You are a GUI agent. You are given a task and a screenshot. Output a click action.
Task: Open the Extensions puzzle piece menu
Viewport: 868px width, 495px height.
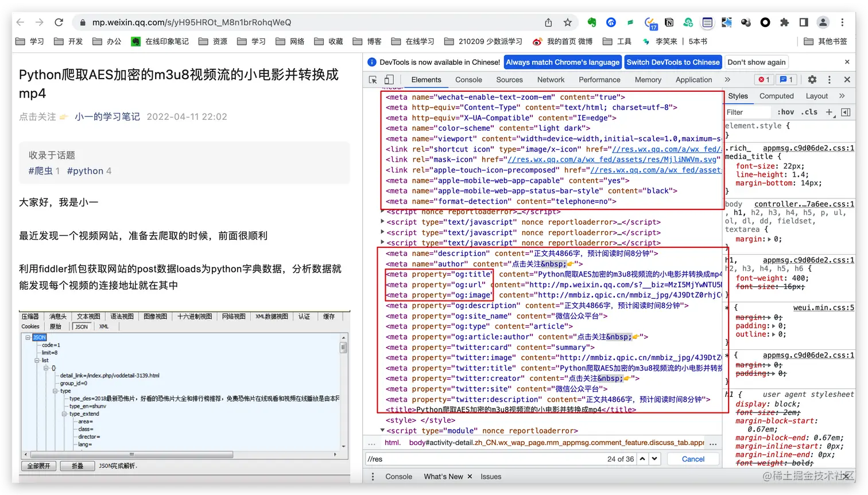(784, 22)
